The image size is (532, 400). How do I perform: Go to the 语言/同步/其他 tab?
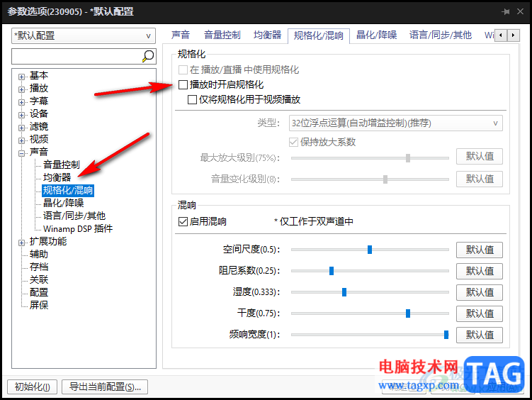(441, 35)
